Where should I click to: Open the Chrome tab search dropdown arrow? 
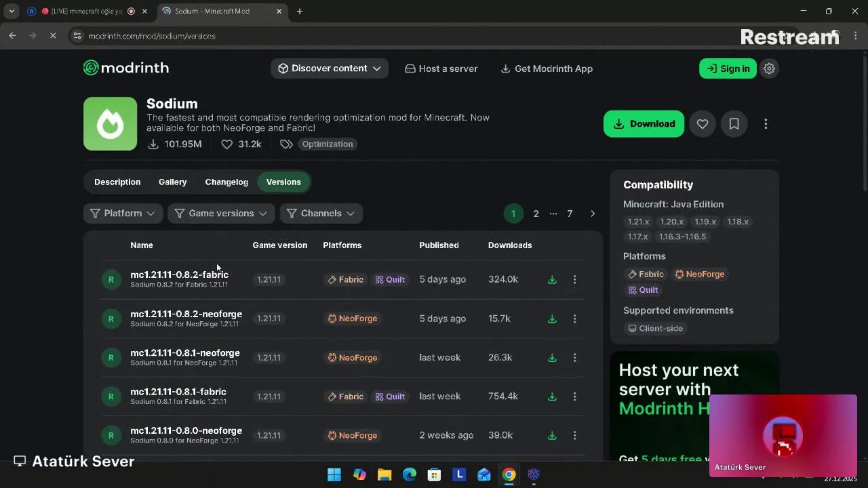click(12, 11)
